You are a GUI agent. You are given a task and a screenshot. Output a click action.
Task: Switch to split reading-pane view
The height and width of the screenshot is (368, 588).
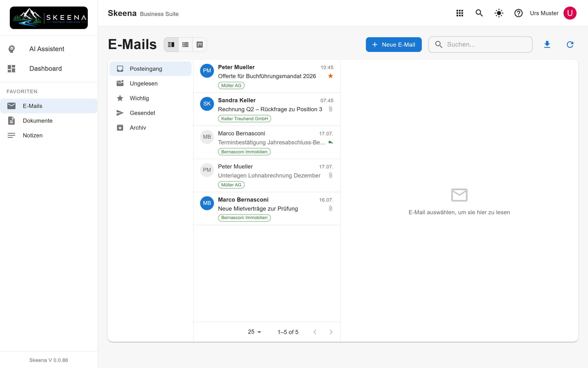171,45
